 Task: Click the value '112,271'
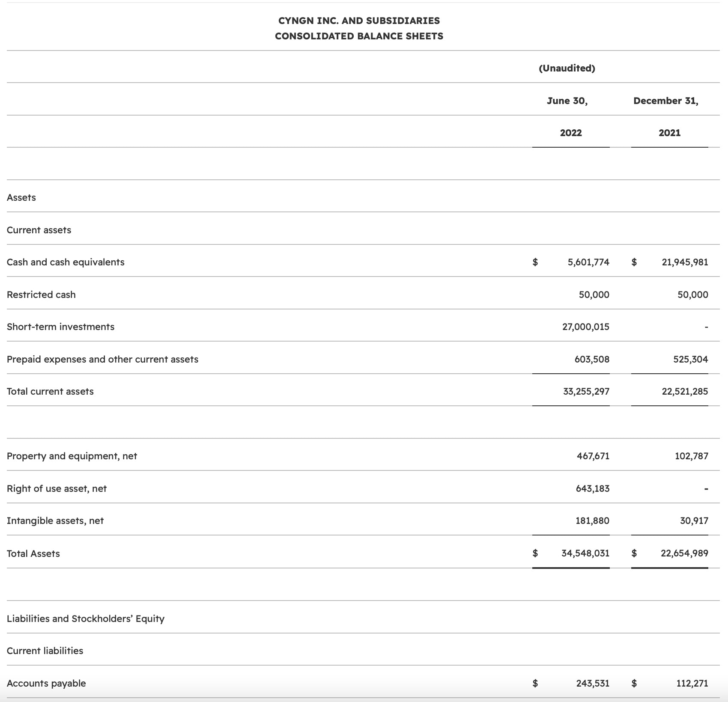(692, 683)
